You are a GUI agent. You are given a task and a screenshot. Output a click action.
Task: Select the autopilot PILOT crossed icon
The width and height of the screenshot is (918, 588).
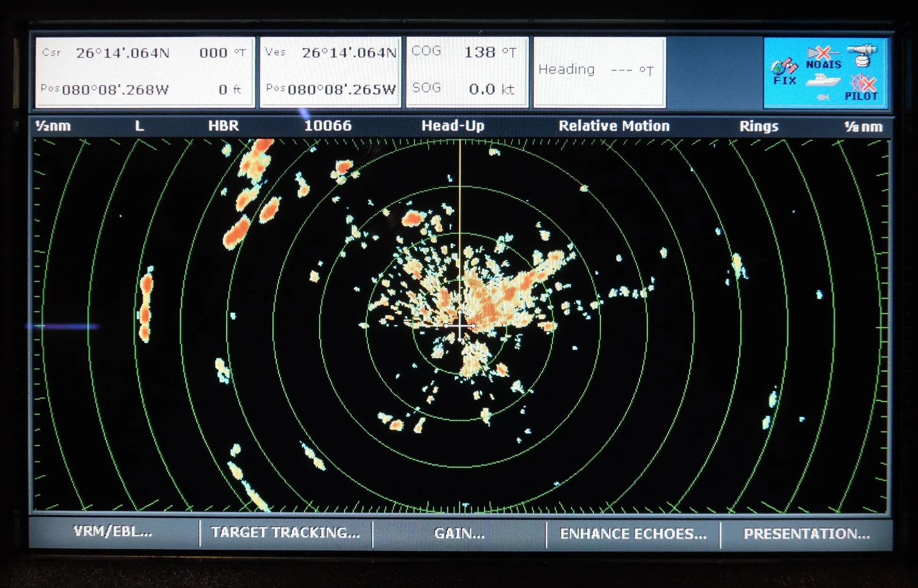862,87
